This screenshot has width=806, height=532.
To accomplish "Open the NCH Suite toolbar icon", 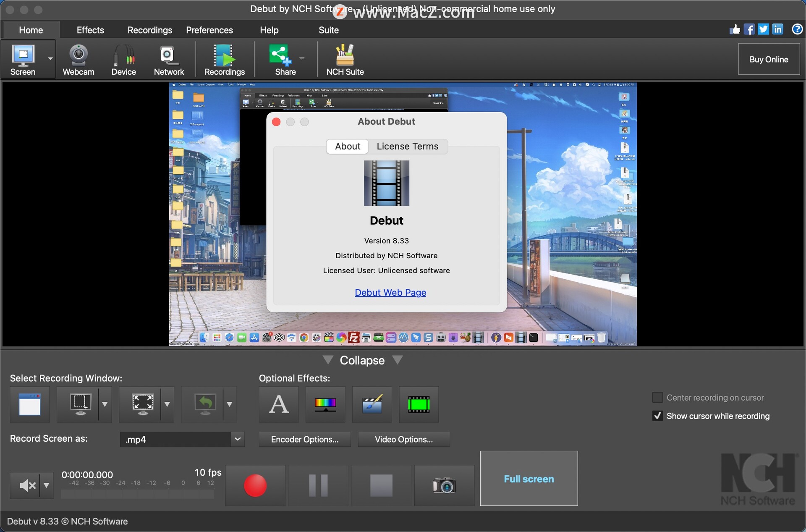I will 345,60.
